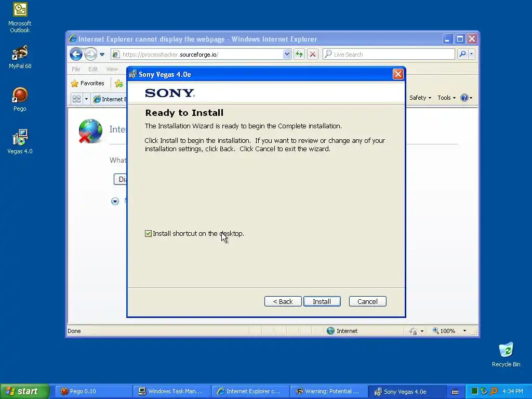Click the round expander arrow on the error page

pyautogui.click(x=115, y=202)
